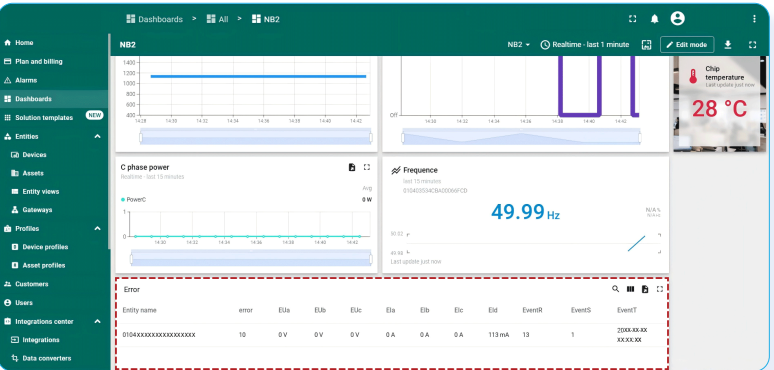This screenshot has height=370, width=774.
Task: Export data from the Error widget
Action: tap(645, 289)
